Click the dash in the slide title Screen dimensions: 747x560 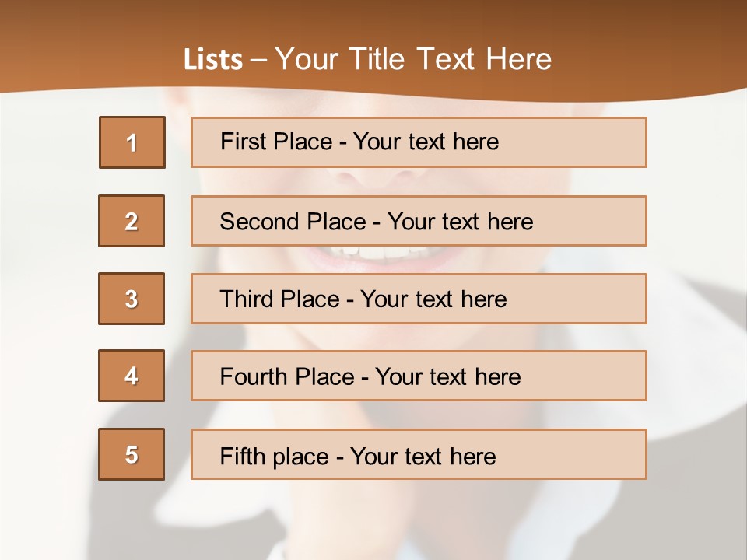click(x=258, y=60)
